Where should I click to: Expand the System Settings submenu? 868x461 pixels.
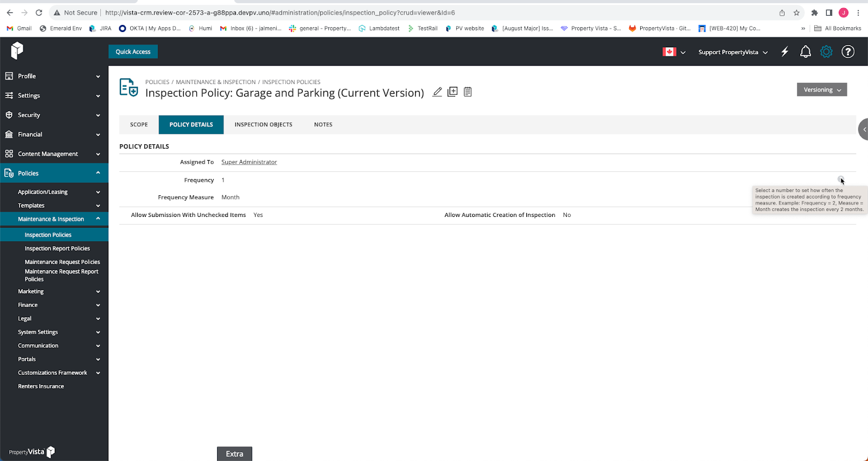(54, 332)
